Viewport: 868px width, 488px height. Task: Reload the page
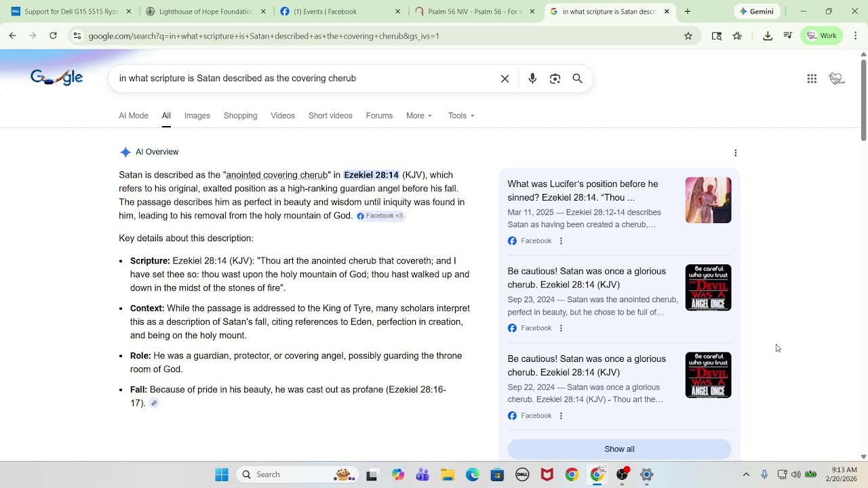(53, 36)
